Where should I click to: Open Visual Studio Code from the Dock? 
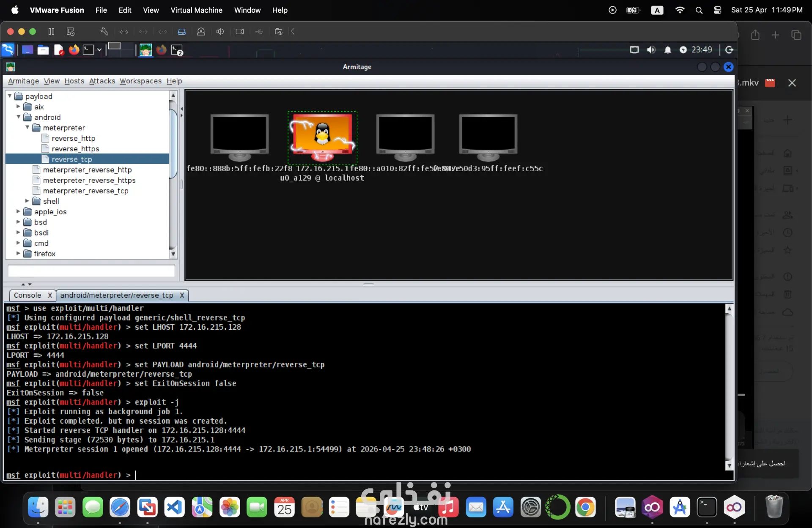[x=175, y=507]
